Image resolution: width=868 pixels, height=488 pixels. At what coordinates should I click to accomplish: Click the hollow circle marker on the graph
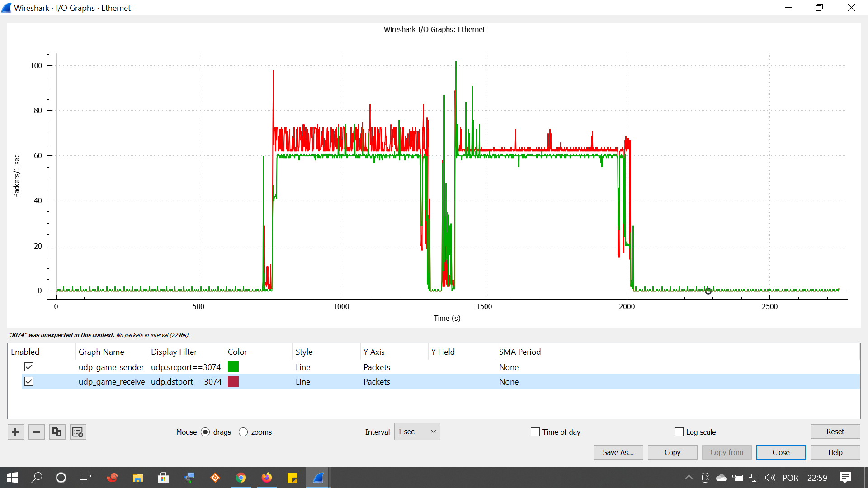pyautogui.click(x=708, y=291)
